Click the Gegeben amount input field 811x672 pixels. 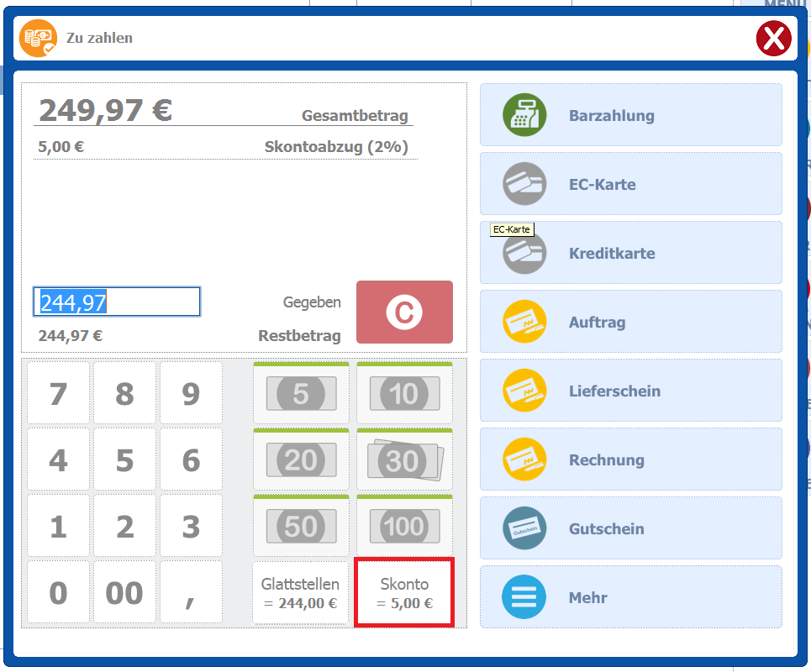click(x=117, y=302)
